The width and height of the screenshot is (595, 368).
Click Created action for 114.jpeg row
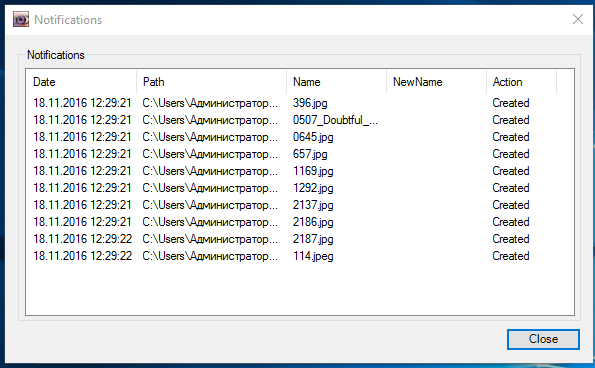(511, 256)
